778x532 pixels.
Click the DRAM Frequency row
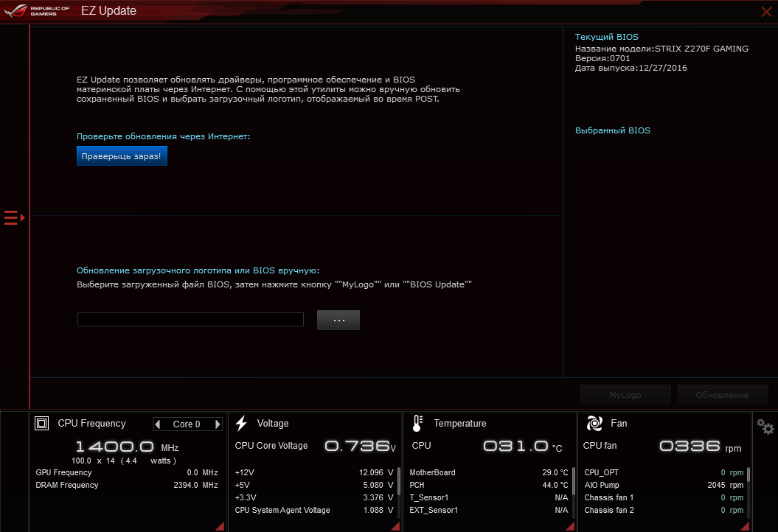[x=127, y=485]
